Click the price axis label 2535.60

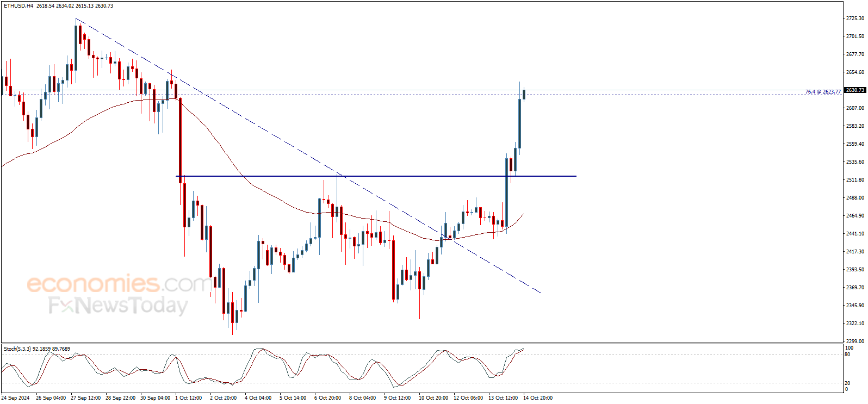[855, 162]
